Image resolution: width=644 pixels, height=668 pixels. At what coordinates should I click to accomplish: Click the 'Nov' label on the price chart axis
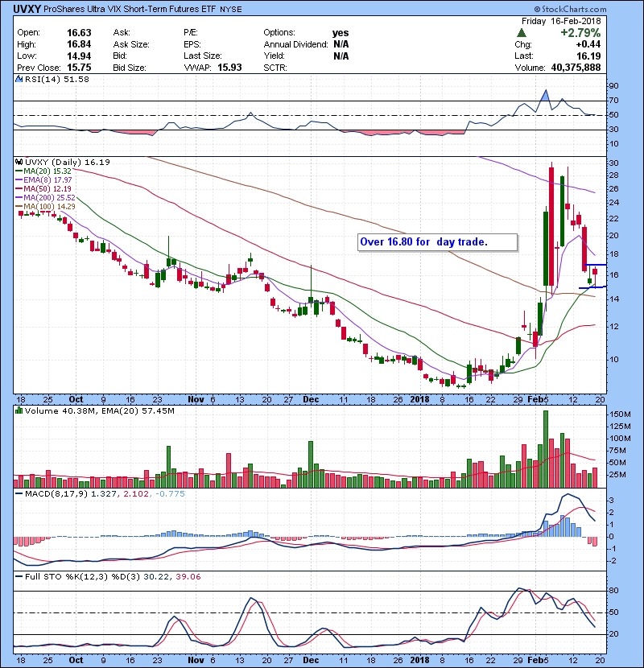click(196, 400)
